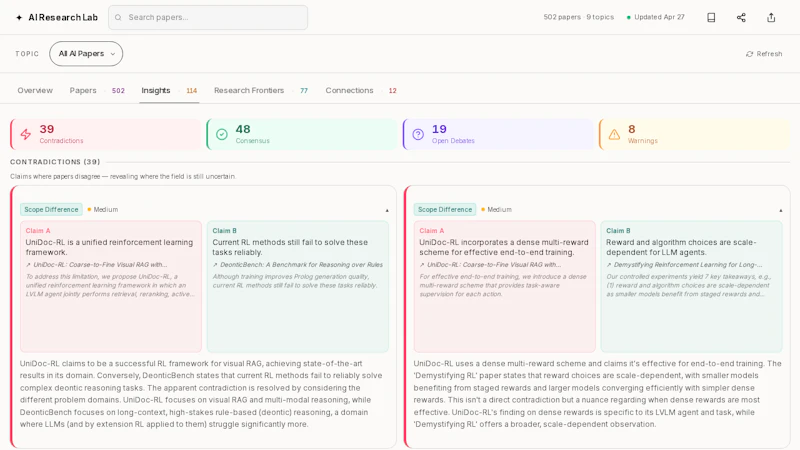This screenshot has height=450, width=800.
Task: Click the Refresh button
Action: pos(764,54)
